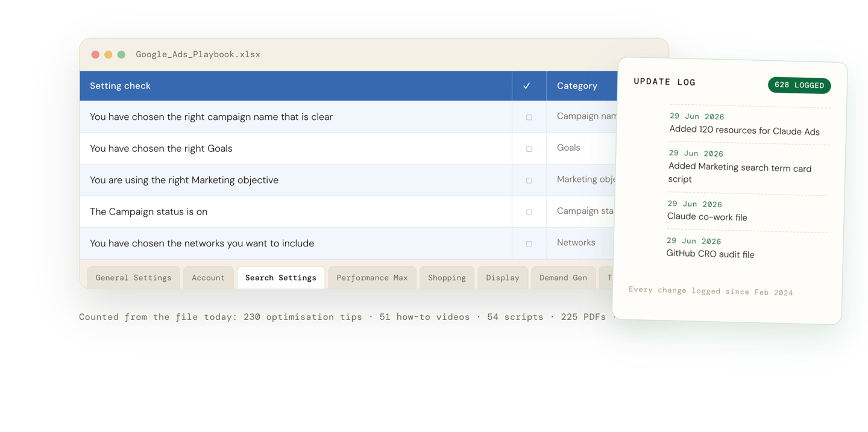Viewport: 868px width, 432px height.
Task: Open the 'Claude co-work file' log entry
Action: coord(707,217)
